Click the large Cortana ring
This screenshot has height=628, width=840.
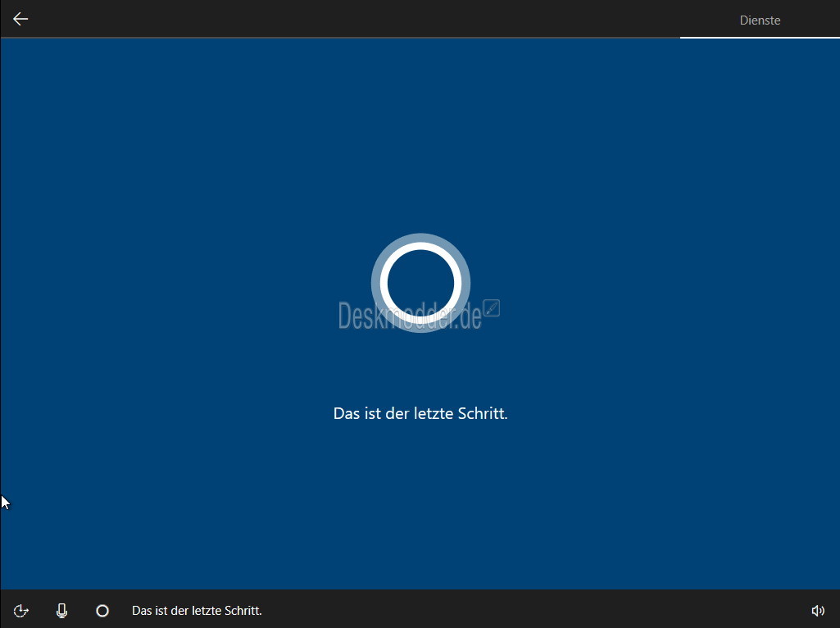(x=420, y=283)
